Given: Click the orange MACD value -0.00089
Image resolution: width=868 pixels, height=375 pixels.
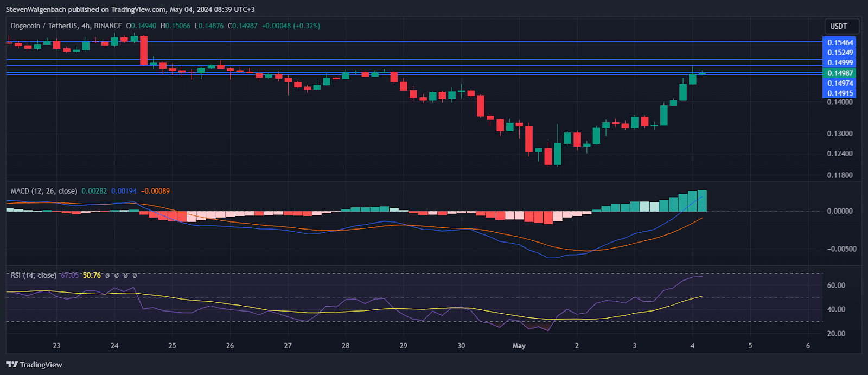Looking at the screenshot, I should point(155,191).
